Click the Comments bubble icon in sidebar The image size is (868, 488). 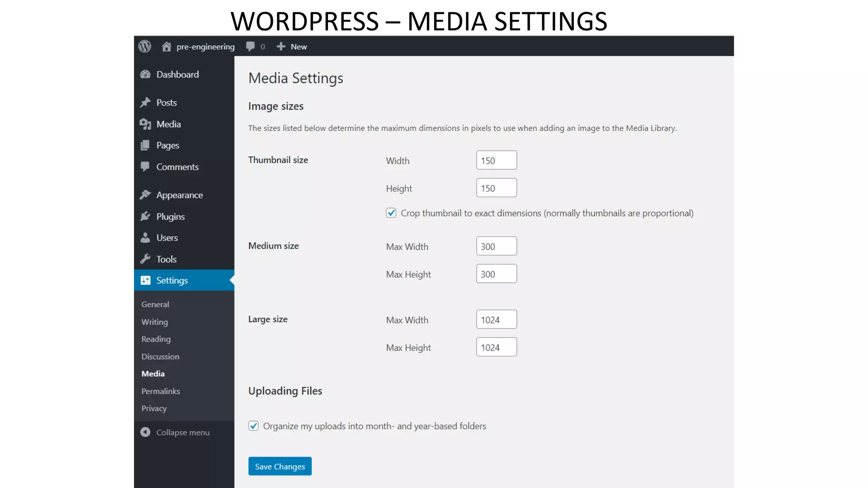[x=145, y=166]
